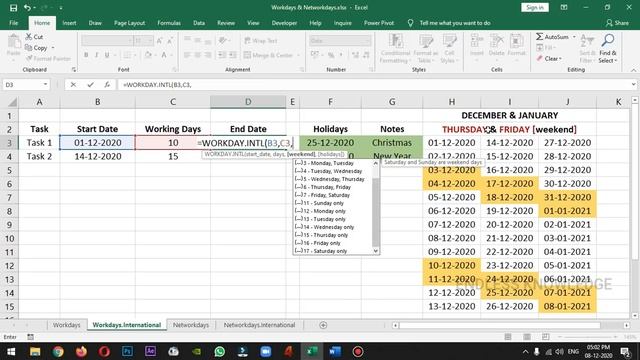The width and height of the screenshot is (640, 360).
Task: Click the Sign in button
Action: 535,7
